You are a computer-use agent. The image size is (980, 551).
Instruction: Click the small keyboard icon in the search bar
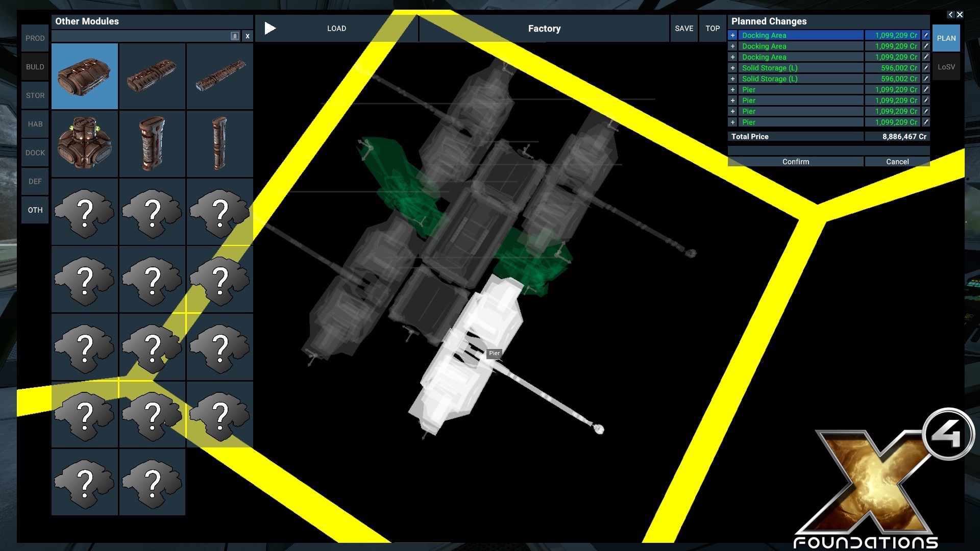click(235, 36)
